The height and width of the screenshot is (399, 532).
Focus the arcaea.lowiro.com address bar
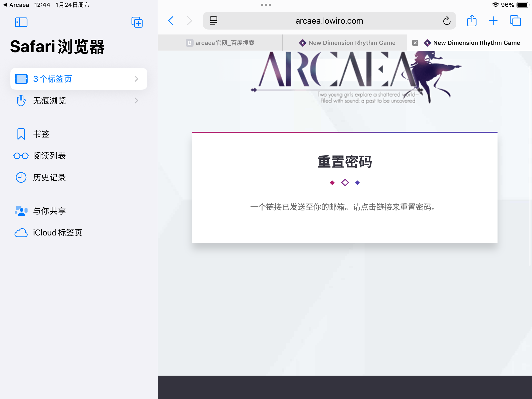(329, 21)
